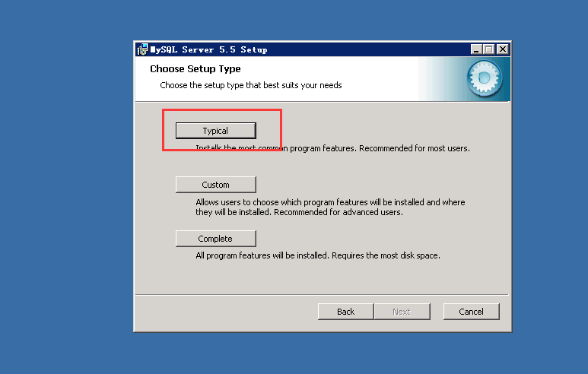Select the Custom setup button
The height and width of the screenshot is (374, 588).
pyautogui.click(x=215, y=185)
